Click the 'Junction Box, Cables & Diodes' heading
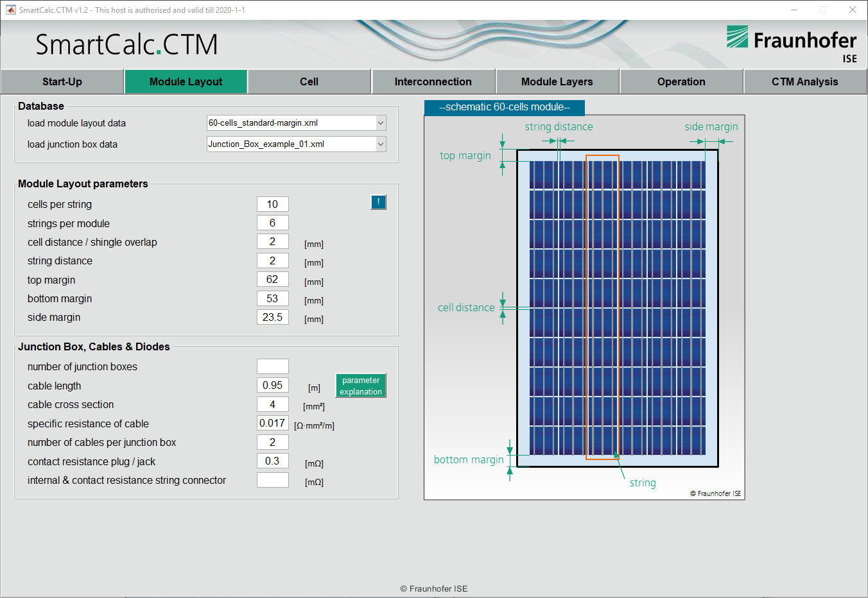The height and width of the screenshot is (598, 868). coord(94,346)
